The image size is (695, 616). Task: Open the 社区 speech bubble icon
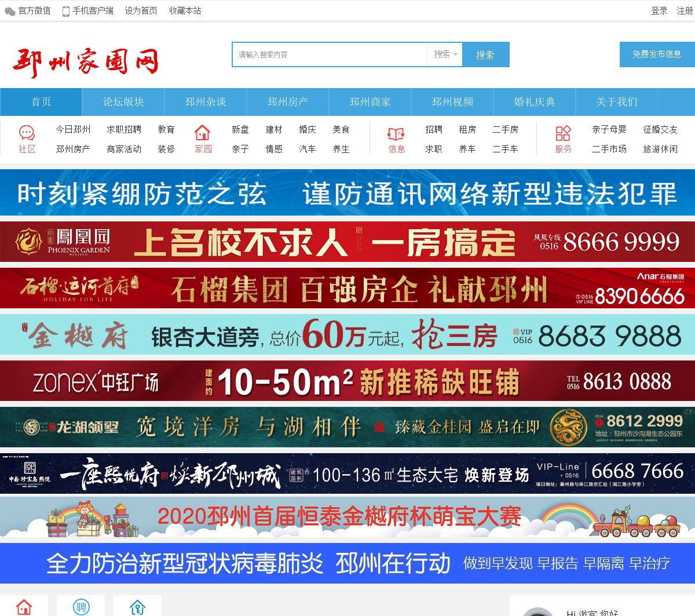click(27, 133)
